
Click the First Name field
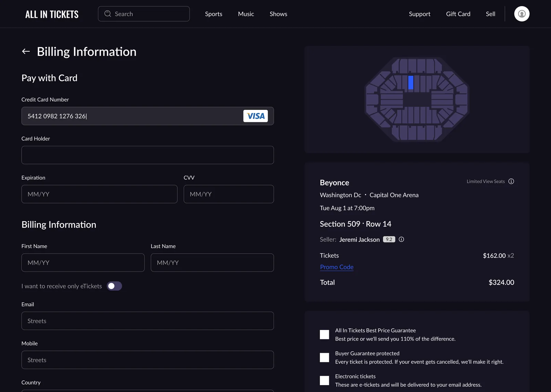tap(83, 262)
